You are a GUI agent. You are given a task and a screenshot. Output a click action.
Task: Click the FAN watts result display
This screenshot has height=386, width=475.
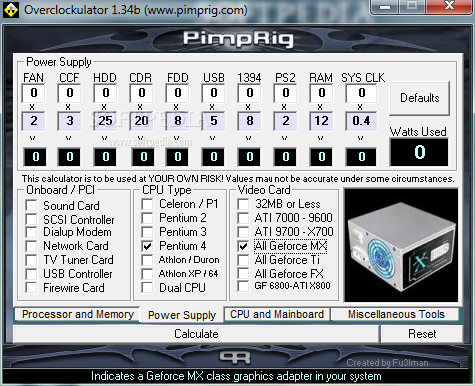coord(35,157)
